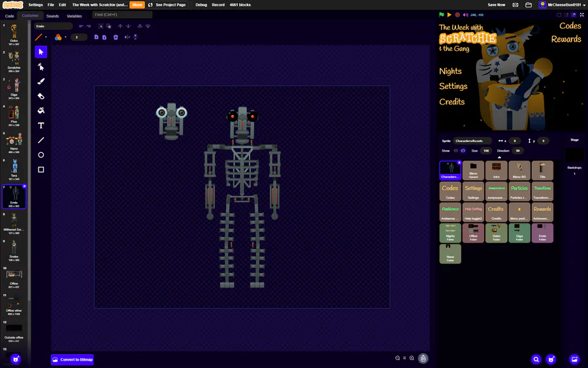588x368 pixels.
Task: Open the outline color dropdown
Action: pos(46,37)
